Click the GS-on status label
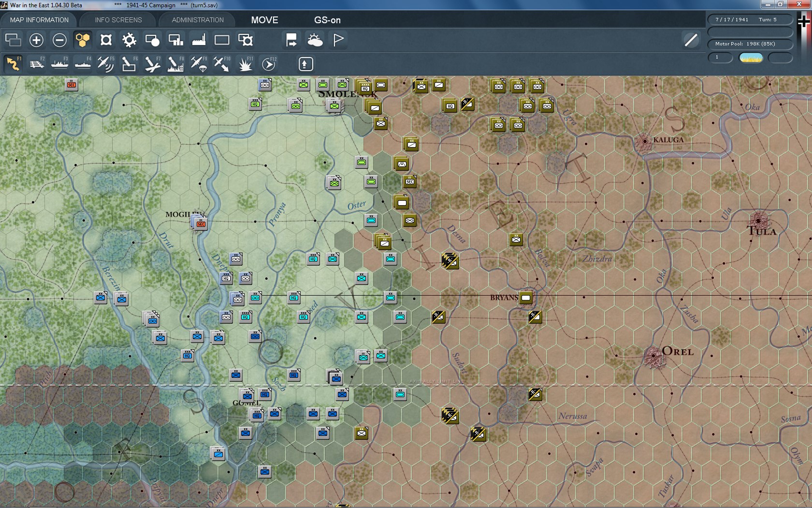 pyautogui.click(x=327, y=20)
